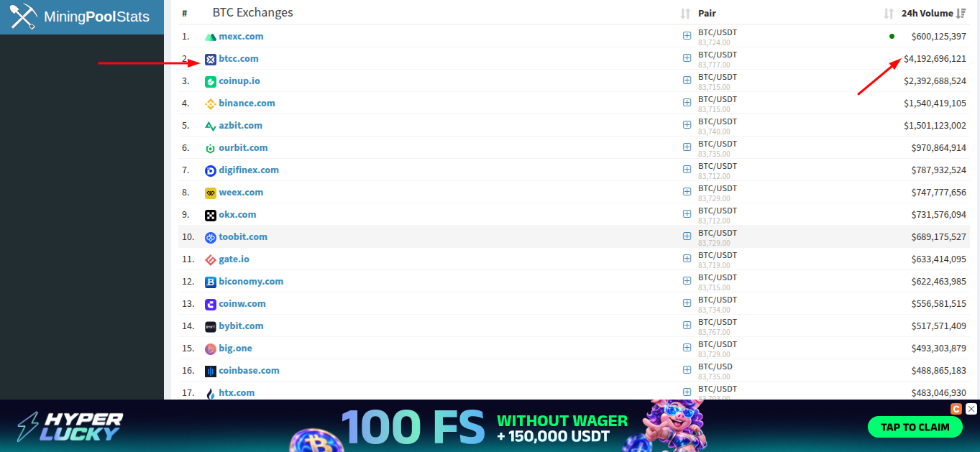Expand the binance.com row plus icon

pos(687,103)
